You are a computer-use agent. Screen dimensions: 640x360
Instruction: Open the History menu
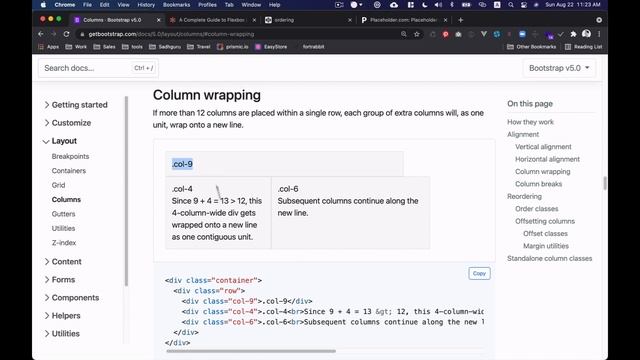[146, 5]
